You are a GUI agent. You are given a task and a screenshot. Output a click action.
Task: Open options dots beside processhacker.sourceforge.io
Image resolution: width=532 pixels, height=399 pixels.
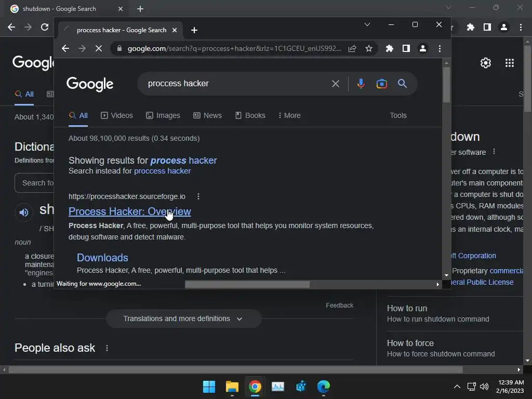tap(198, 196)
